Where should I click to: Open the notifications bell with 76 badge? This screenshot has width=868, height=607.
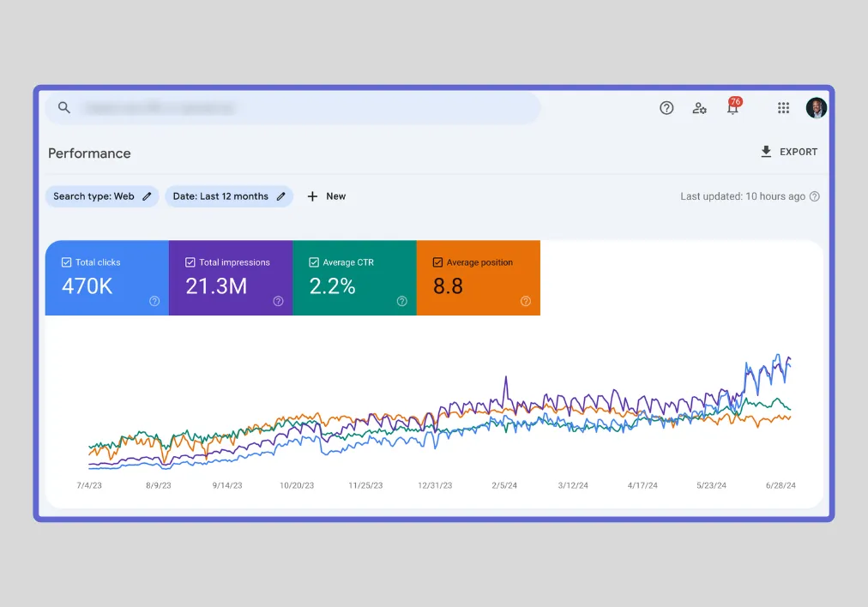732,108
